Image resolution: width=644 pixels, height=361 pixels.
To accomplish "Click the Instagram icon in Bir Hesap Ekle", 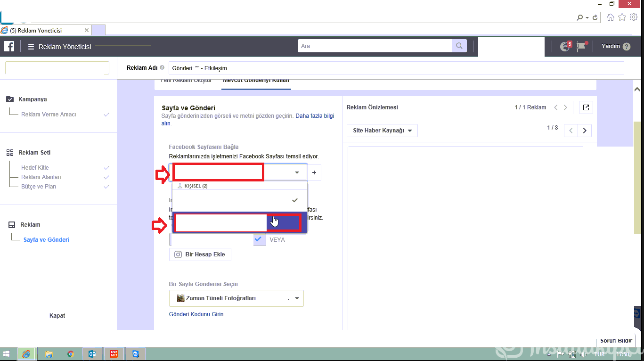I will (178, 254).
